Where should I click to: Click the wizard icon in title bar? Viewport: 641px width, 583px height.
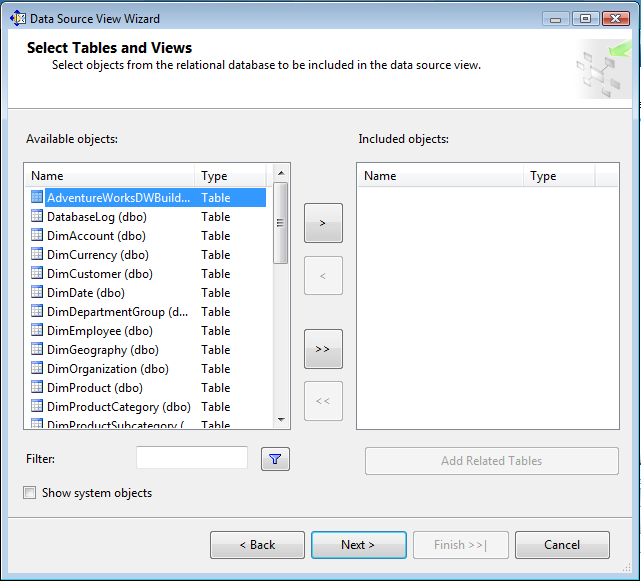[x=18, y=18]
